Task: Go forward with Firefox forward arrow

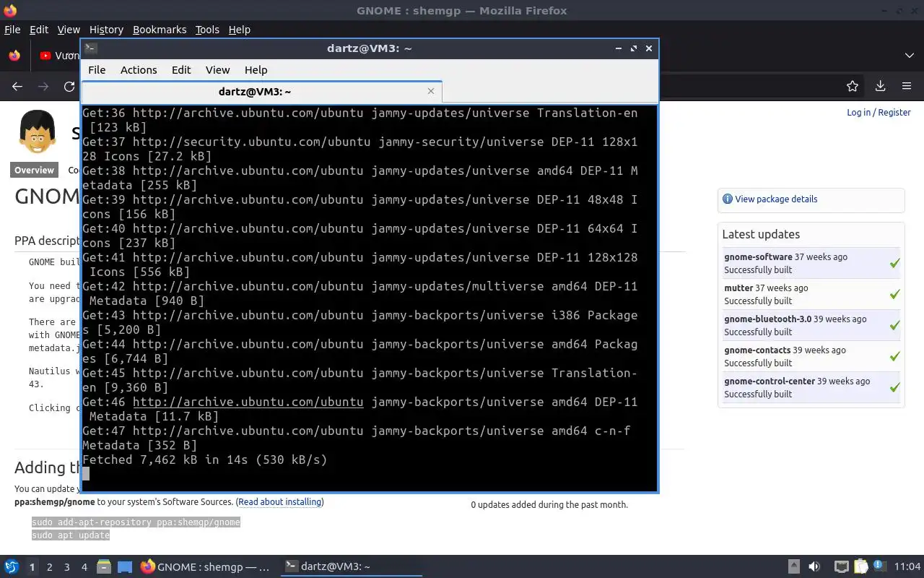Action: (43, 86)
